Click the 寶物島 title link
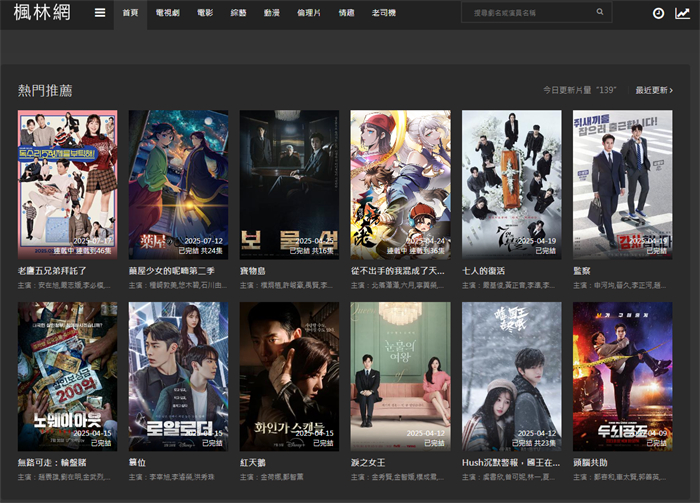The height and width of the screenshot is (503, 700). (x=253, y=271)
